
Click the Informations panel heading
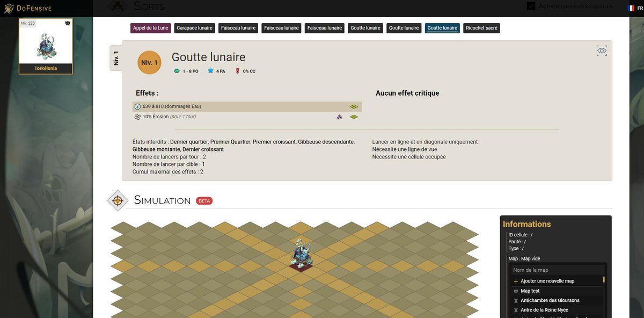(527, 224)
